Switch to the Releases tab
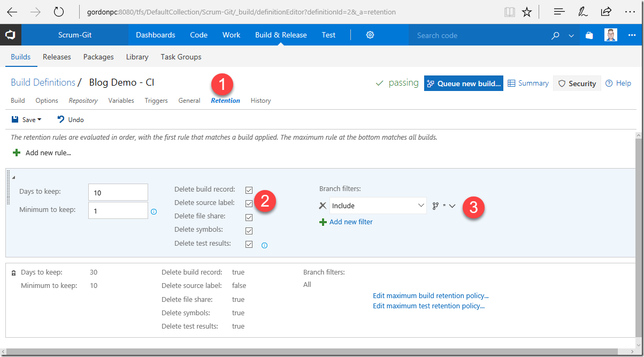Screen dimensions: 644x357 point(57,57)
